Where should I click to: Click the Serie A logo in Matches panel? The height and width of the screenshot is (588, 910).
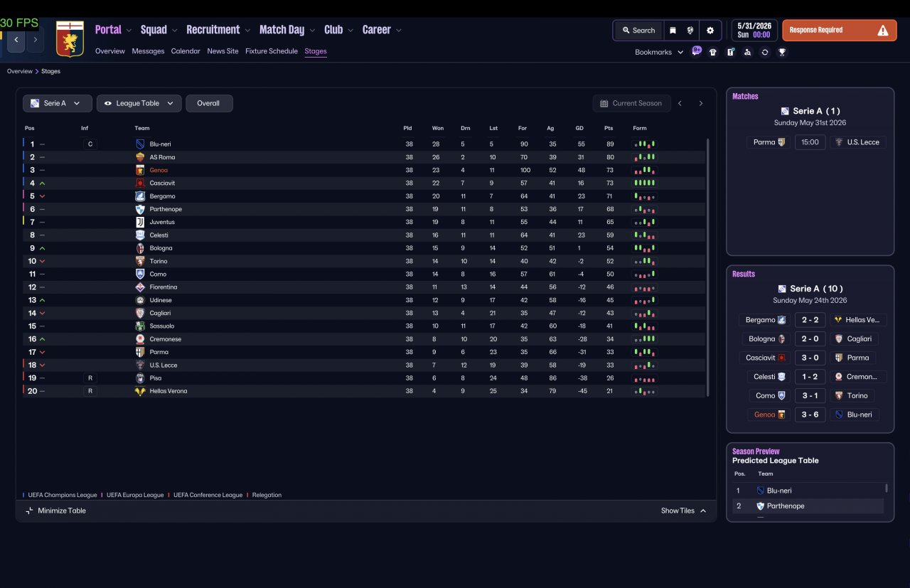[x=785, y=111]
